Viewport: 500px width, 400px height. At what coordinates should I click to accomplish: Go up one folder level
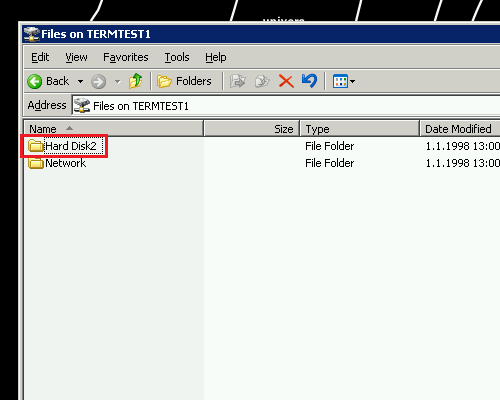(x=136, y=81)
